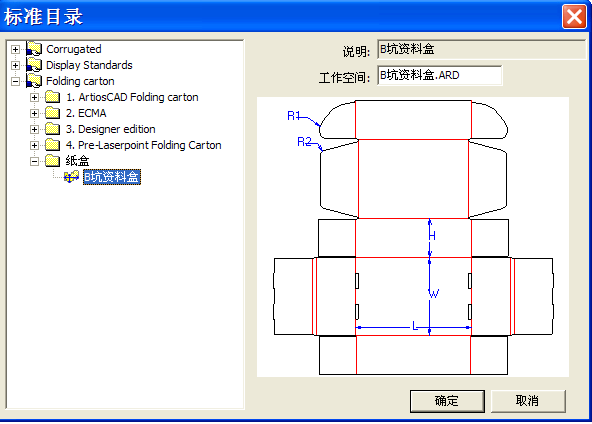
Task: Click the Folding carton catalog folder icon
Action: click(x=34, y=81)
